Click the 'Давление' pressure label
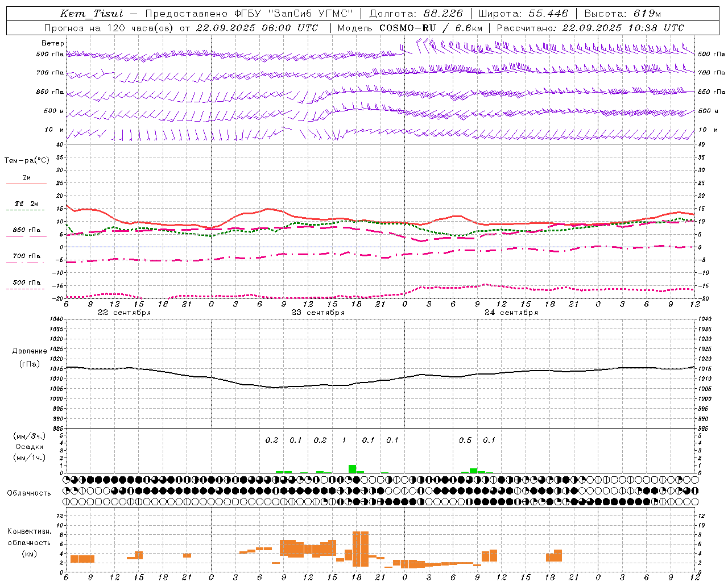Viewport: 728px width, 582px height. click(30, 351)
